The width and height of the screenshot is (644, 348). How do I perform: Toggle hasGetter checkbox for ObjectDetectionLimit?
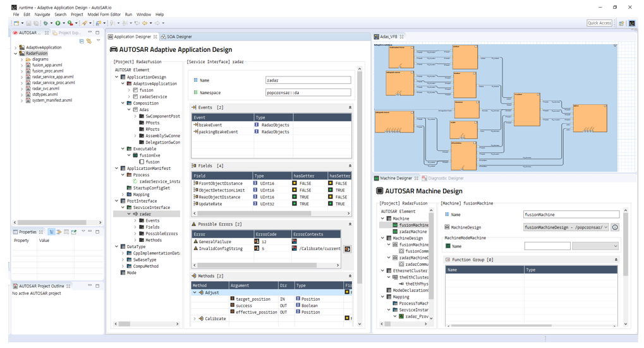pyautogui.click(x=295, y=190)
